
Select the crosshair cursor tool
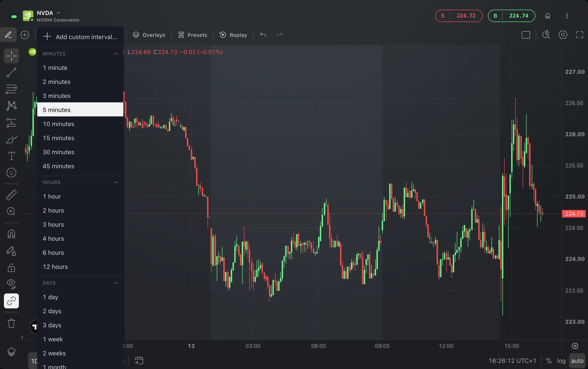[x=11, y=56]
